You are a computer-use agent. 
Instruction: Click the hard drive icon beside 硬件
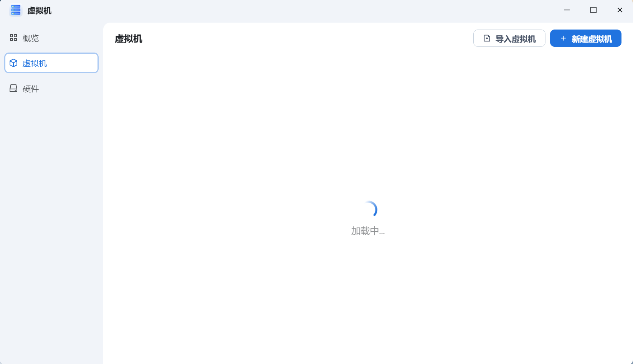tap(13, 89)
